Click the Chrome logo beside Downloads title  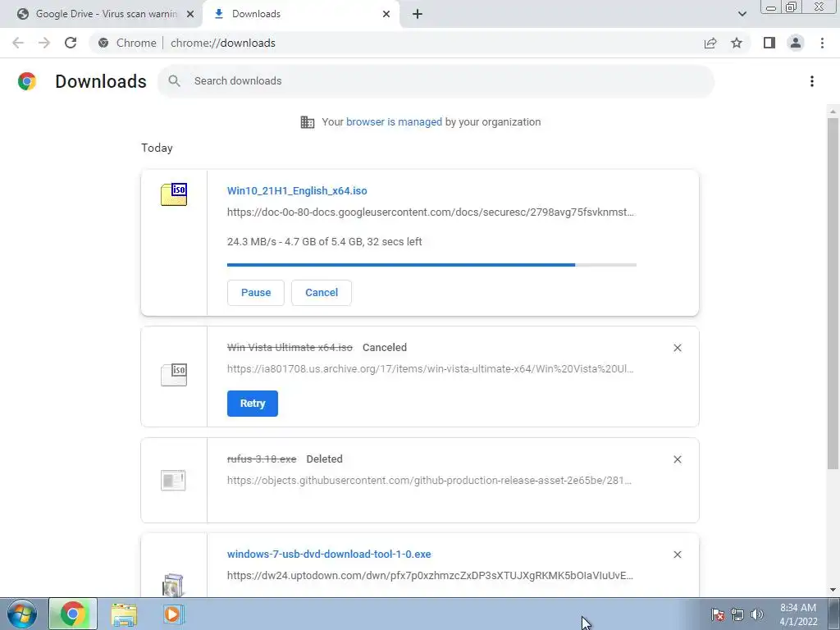coord(27,81)
